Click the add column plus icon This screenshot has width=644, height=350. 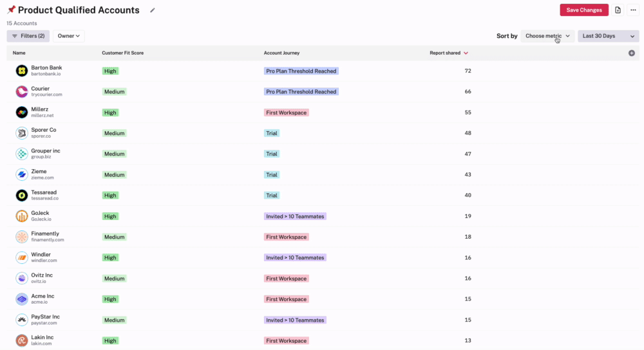click(632, 53)
